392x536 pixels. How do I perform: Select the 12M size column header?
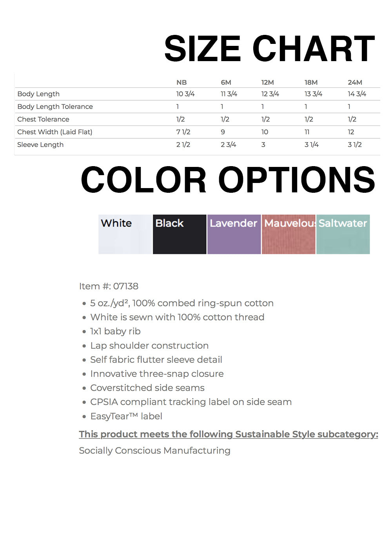[x=268, y=82]
